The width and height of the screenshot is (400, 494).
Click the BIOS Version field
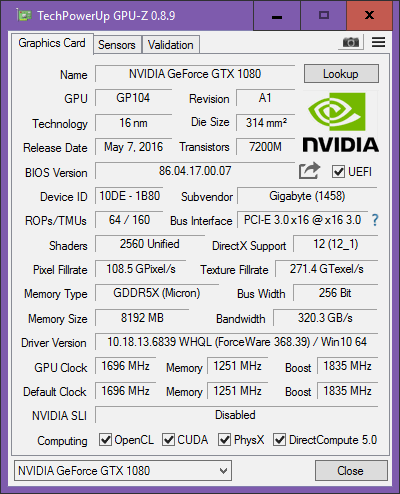pyautogui.click(x=195, y=171)
